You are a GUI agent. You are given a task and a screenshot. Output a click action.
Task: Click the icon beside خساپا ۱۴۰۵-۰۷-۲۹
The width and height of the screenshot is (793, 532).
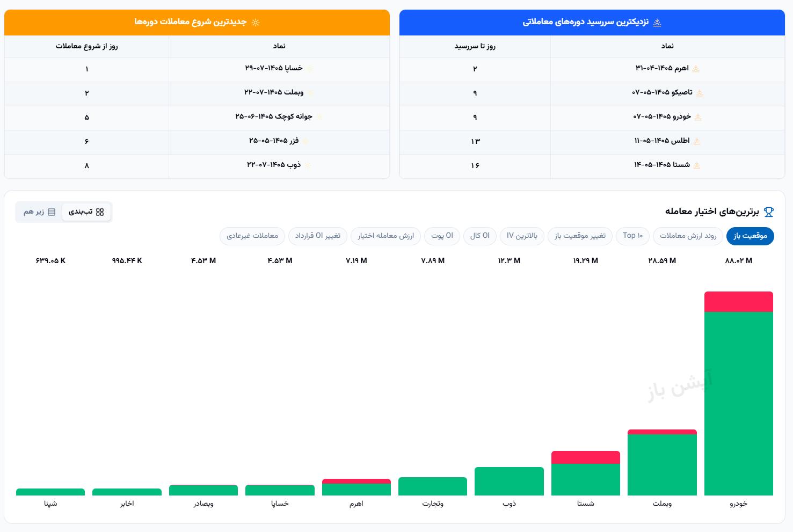(x=310, y=69)
